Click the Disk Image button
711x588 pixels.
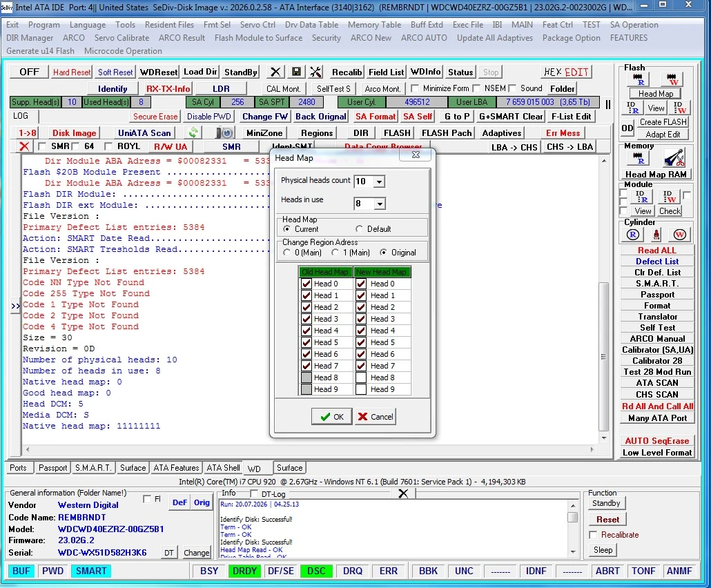click(x=75, y=133)
